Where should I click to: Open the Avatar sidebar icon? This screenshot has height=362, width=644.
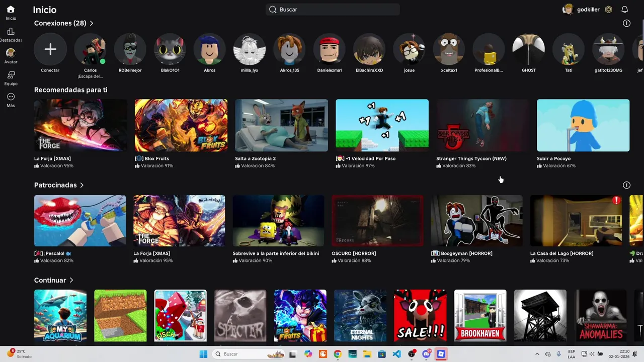pyautogui.click(x=11, y=53)
